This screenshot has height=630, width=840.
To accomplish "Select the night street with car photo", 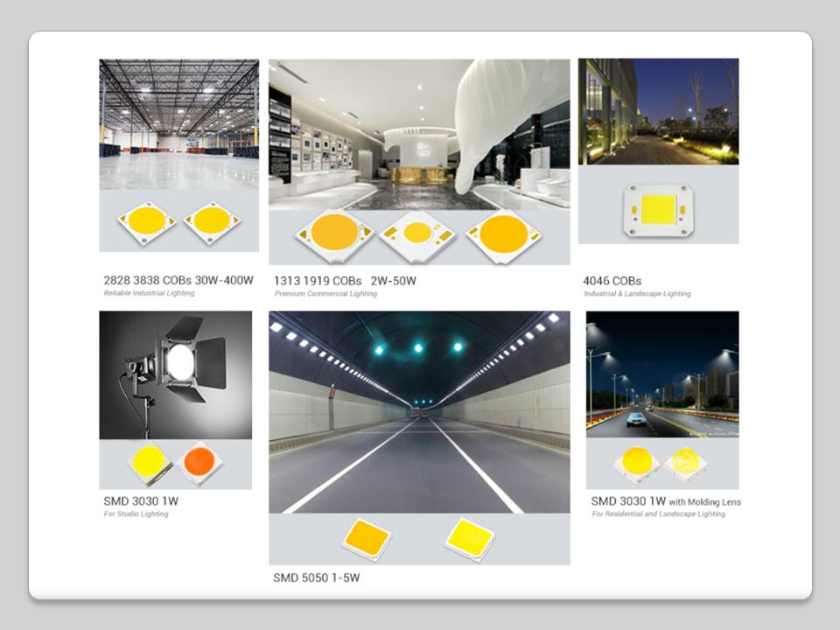I will [x=661, y=374].
